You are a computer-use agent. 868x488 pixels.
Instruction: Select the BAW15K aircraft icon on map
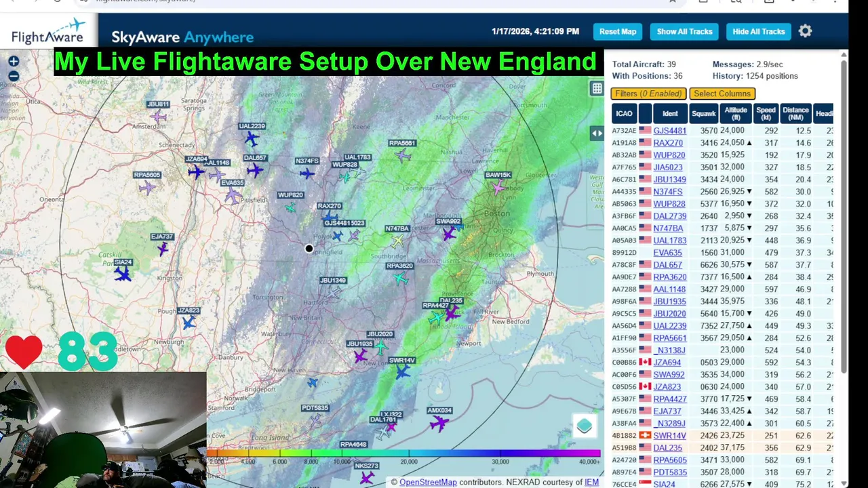pyautogui.click(x=499, y=188)
